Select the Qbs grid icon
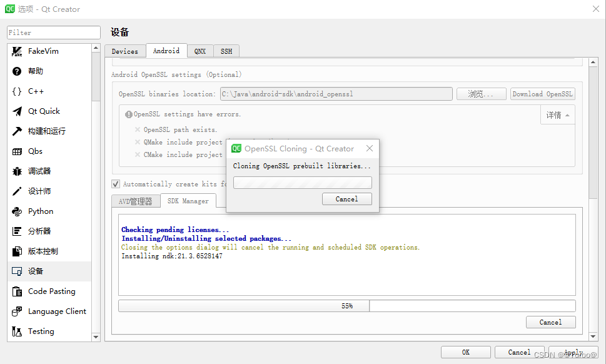 (x=17, y=151)
